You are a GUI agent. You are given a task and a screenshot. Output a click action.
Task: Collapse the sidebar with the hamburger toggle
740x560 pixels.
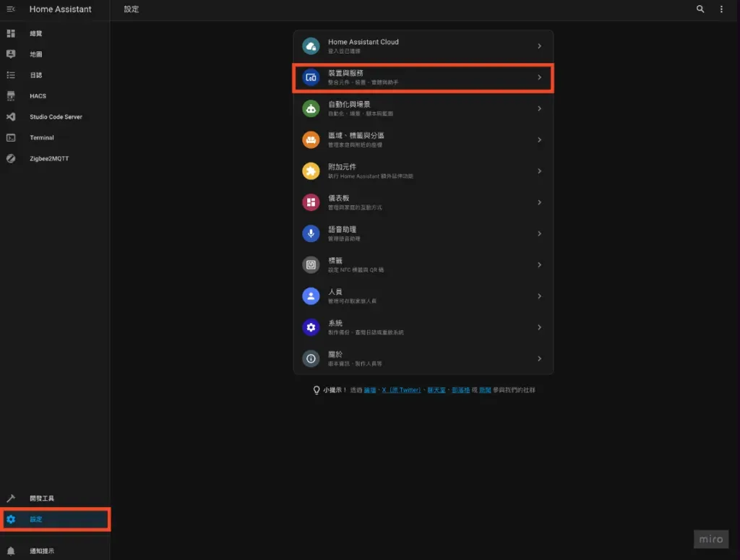pos(10,9)
